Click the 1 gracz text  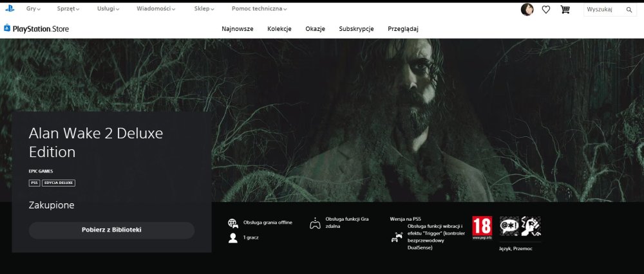point(251,237)
